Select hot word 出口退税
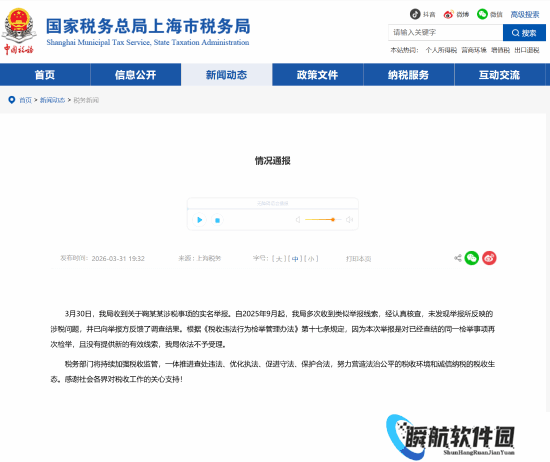The image size is (550, 462). coord(527,50)
